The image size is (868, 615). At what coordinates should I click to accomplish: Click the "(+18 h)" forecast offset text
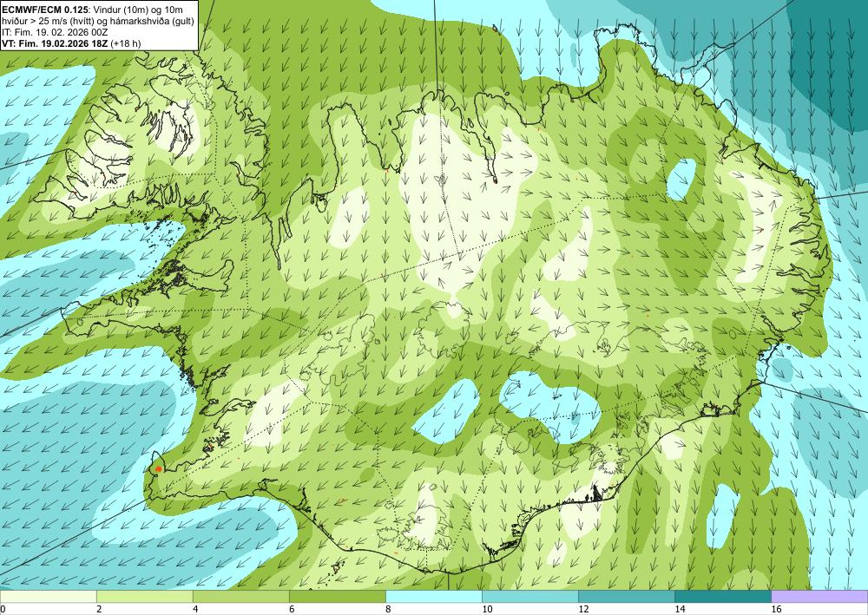[x=126, y=43]
